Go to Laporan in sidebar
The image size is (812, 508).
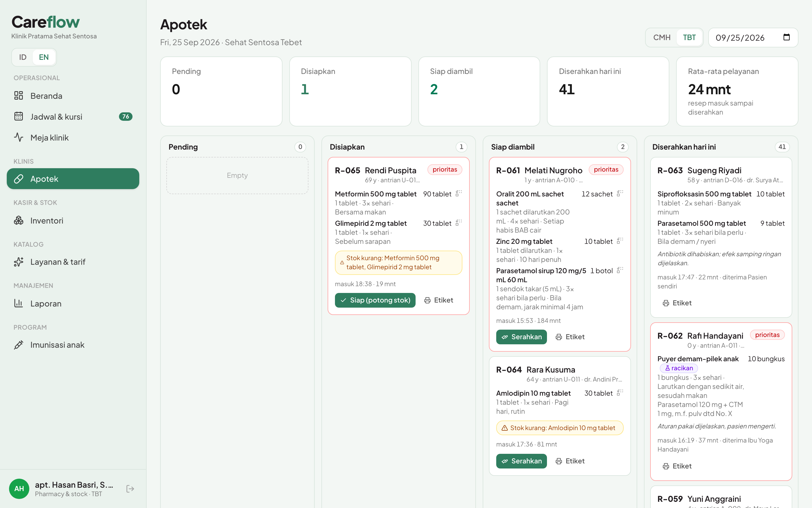[x=73, y=303]
